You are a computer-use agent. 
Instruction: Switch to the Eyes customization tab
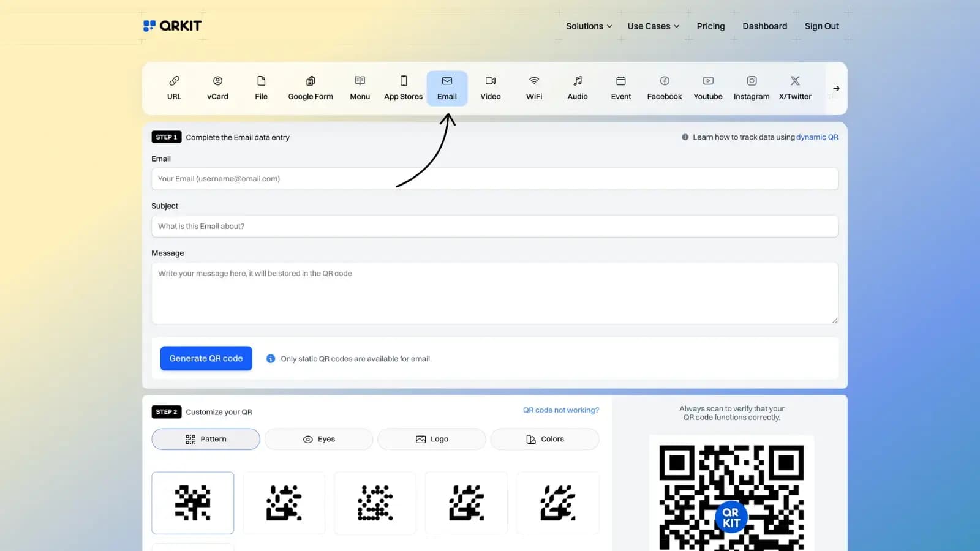(318, 439)
